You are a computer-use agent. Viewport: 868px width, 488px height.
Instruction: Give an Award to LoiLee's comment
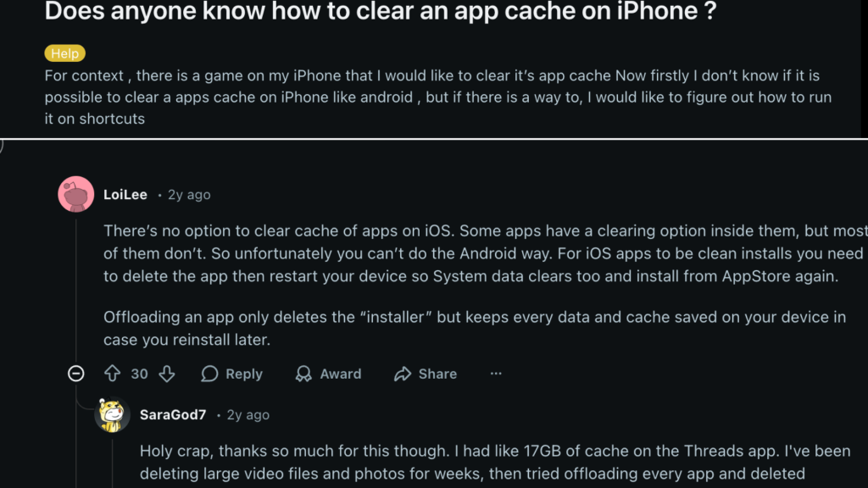point(328,374)
